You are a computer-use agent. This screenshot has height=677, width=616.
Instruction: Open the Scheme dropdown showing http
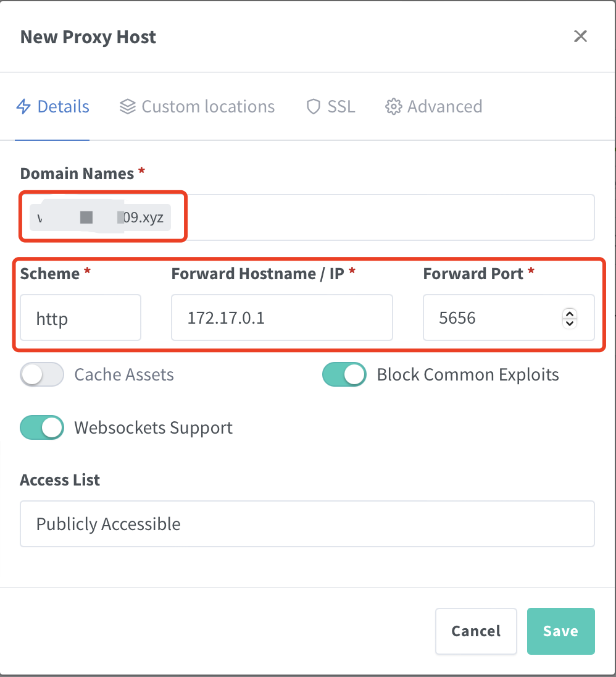tap(81, 317)
